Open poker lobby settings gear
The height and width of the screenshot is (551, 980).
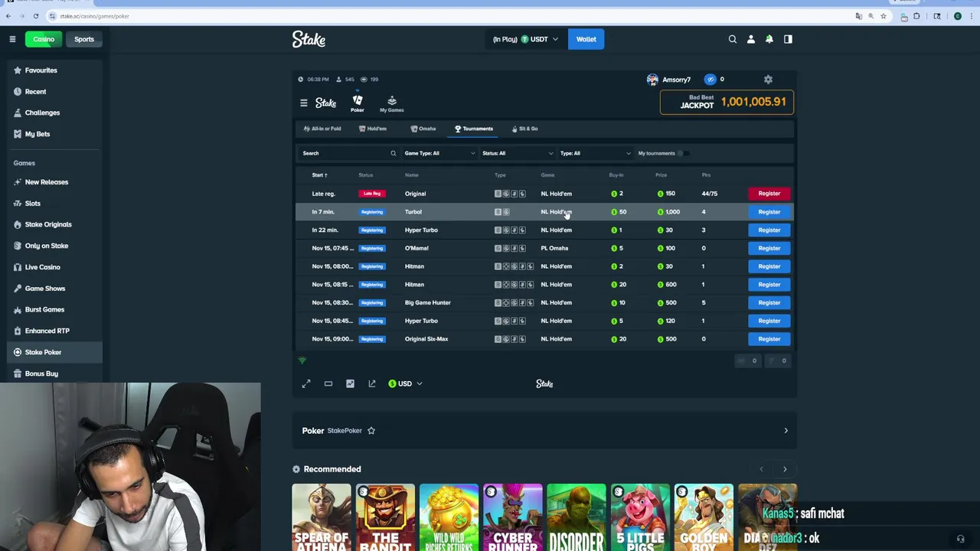pos(768,80)
